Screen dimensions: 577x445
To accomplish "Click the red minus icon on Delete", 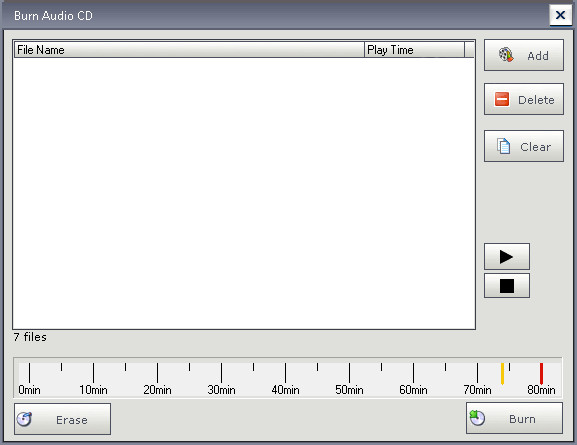I will (502, 99).
